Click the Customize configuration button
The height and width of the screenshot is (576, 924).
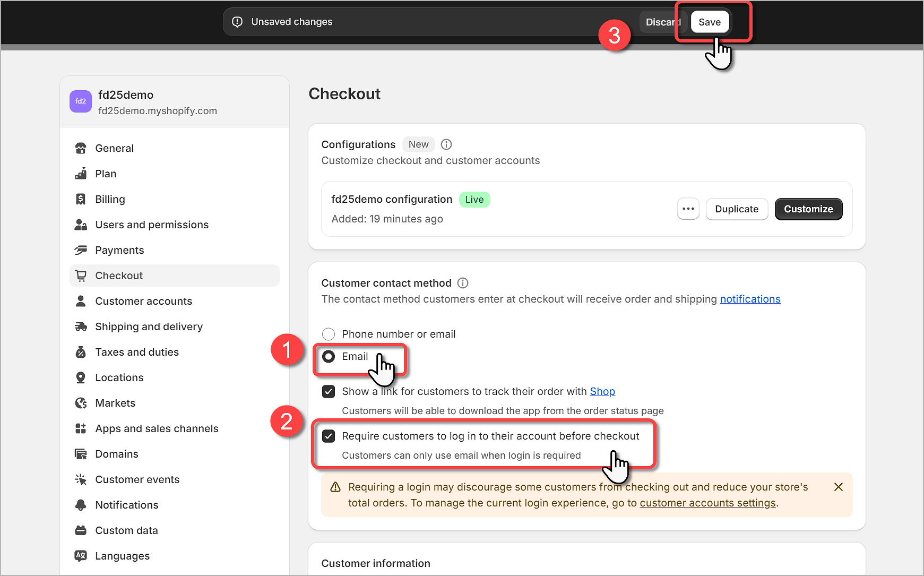(x=808, y=209)
